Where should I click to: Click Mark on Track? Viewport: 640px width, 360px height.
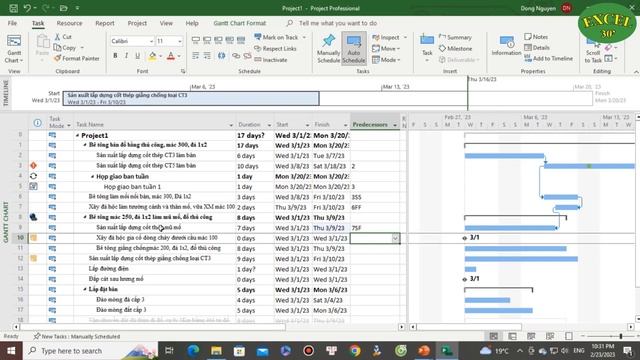pyautogui.click(x=276, y=37)
